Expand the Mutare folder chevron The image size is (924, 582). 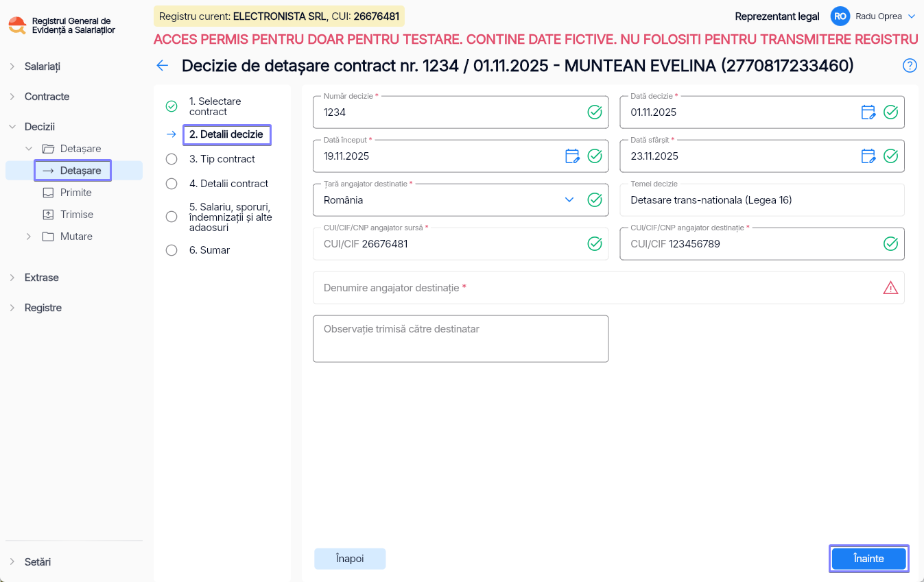tap(28, 237)
